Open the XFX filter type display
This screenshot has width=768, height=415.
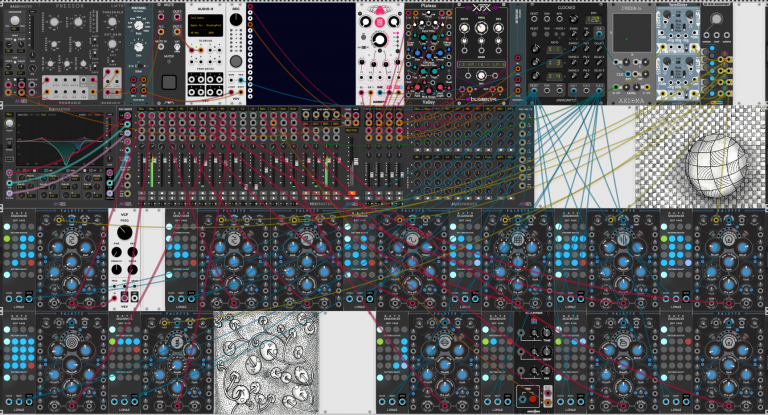coord(481,65)
